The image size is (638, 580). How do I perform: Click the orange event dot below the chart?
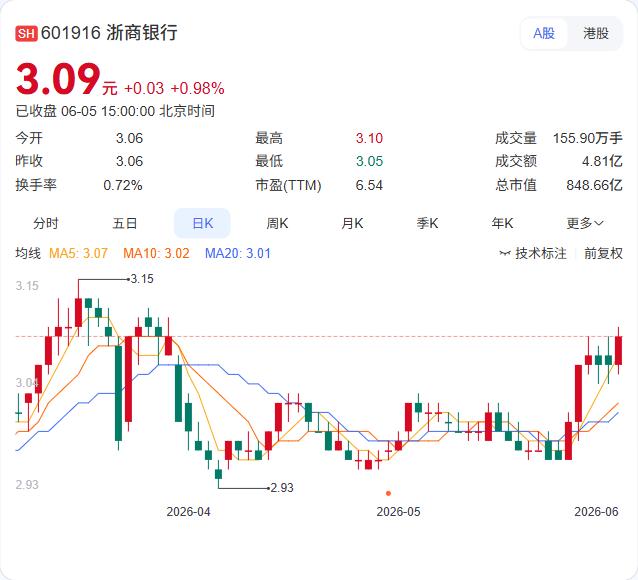tap(388, 493)
